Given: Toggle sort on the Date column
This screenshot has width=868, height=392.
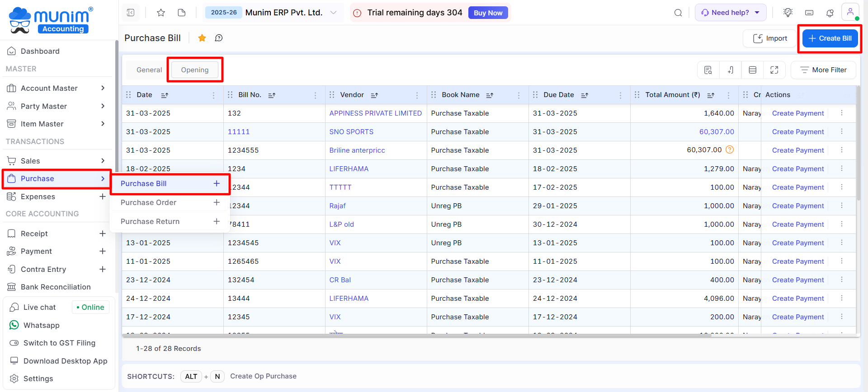Looking at the screenshot, I should point(165,95).
